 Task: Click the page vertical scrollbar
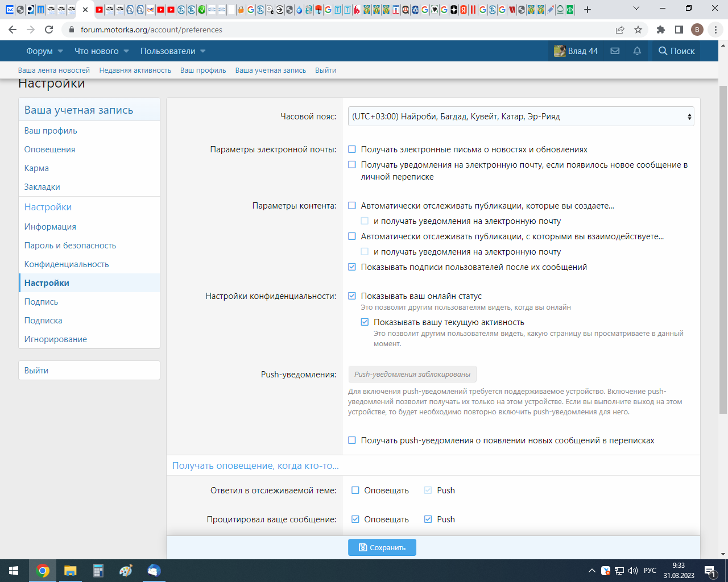[x=723, y=250]
